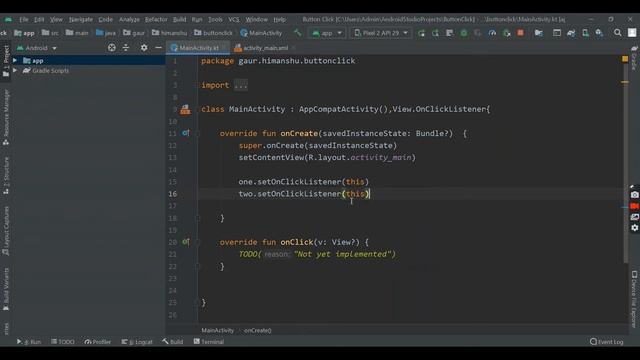
Task: Open the Profile app gauge icon
Action: [492, 33]
